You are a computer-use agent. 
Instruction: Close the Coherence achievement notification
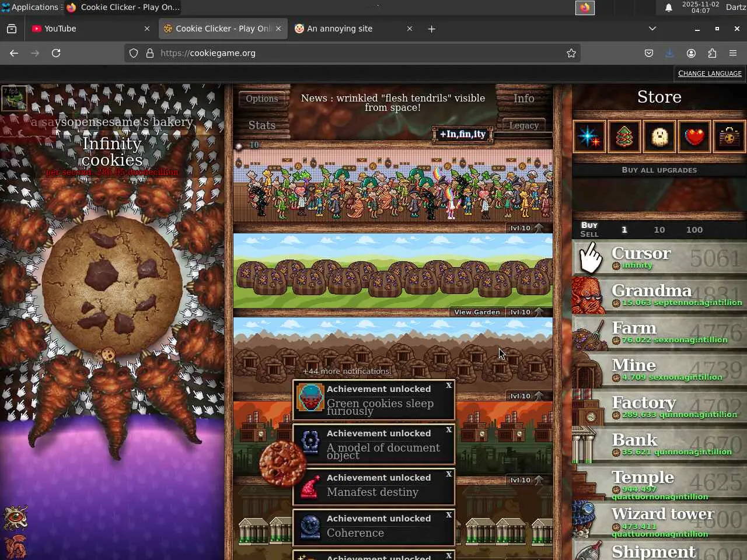click(x=449, y=515)
